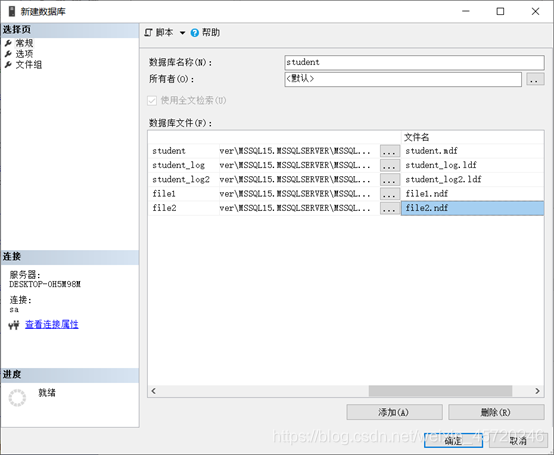Viewport: 554px width, 455px height.
Task: Open 帮助 help
Action: click(x=205, y=32)
